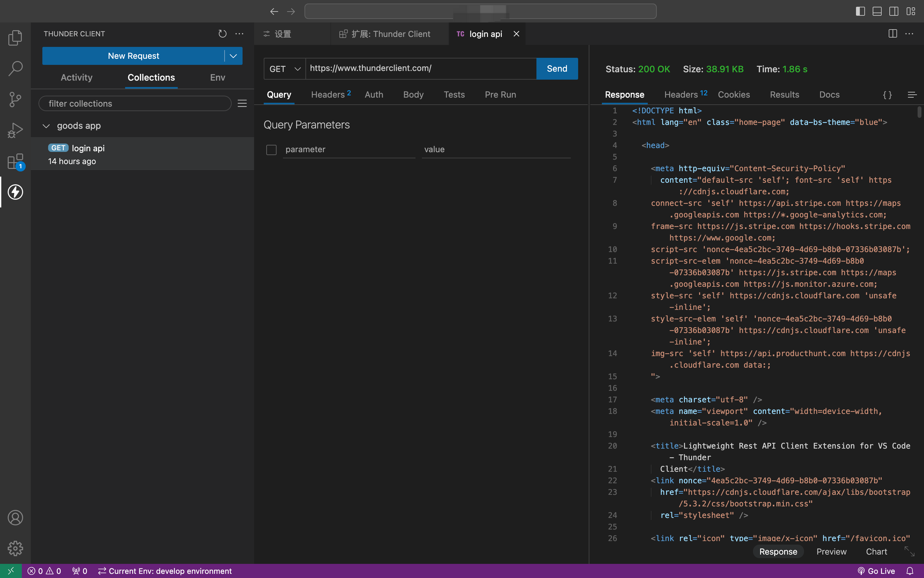Switch to the 设置 editor tab
Image resolution: width=924 pixels, height=578 pixels.
pyautogui.click(x=293, y=34)
